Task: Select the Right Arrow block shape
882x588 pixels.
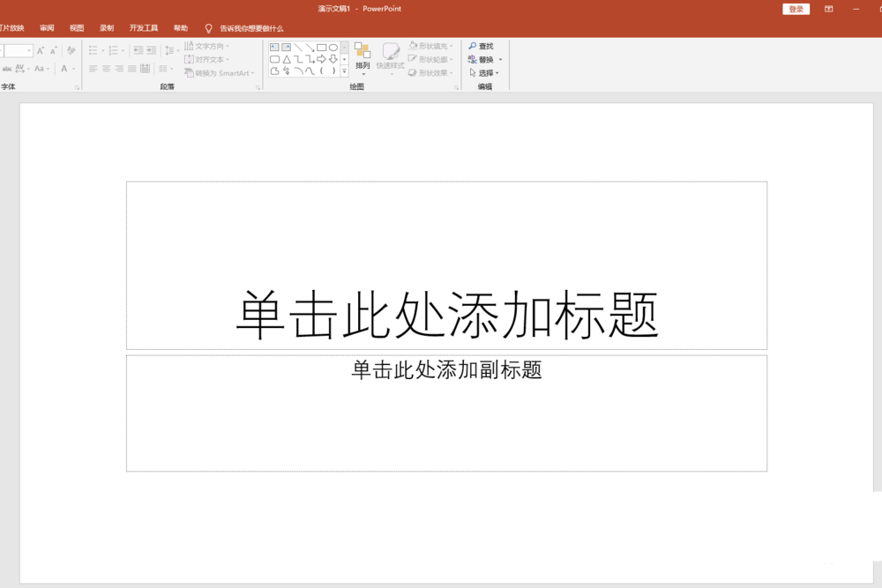Action: pyautogui.click(x=322, y=59)
